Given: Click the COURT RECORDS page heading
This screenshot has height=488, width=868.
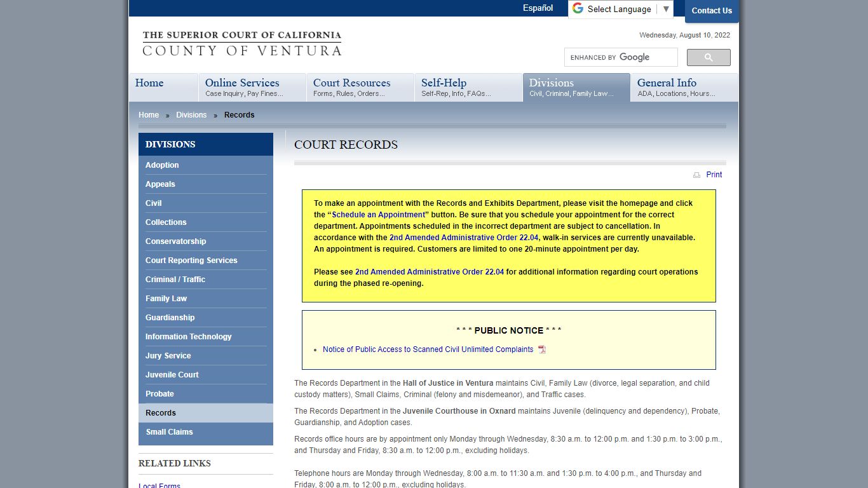Looking at the screenshot, I should tap(346, 145).
